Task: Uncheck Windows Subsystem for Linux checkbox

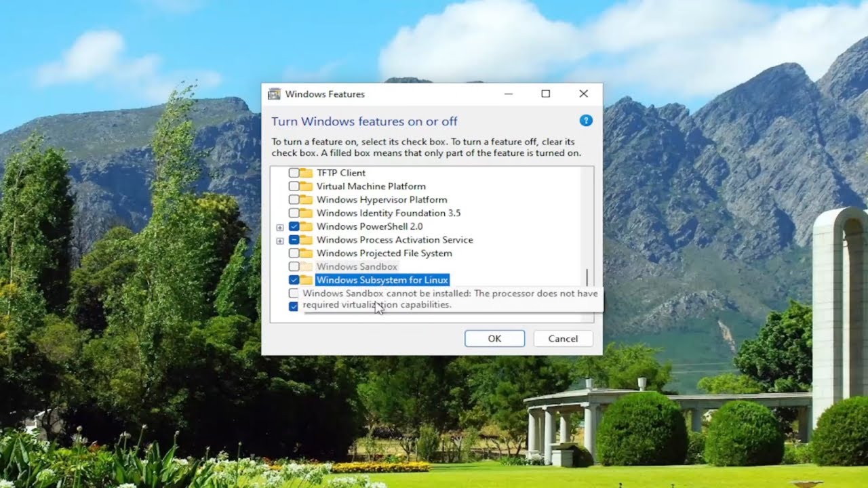Action: (x=294, y=280)
